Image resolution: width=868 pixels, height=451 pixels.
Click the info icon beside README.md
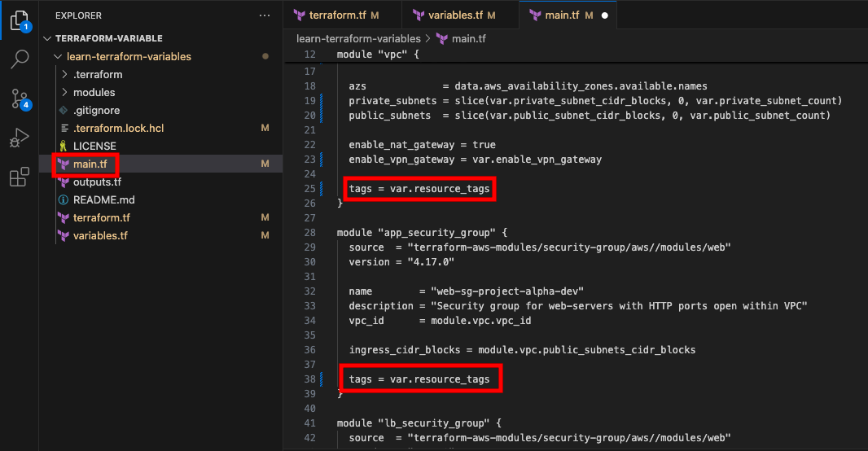click(64, 199)
